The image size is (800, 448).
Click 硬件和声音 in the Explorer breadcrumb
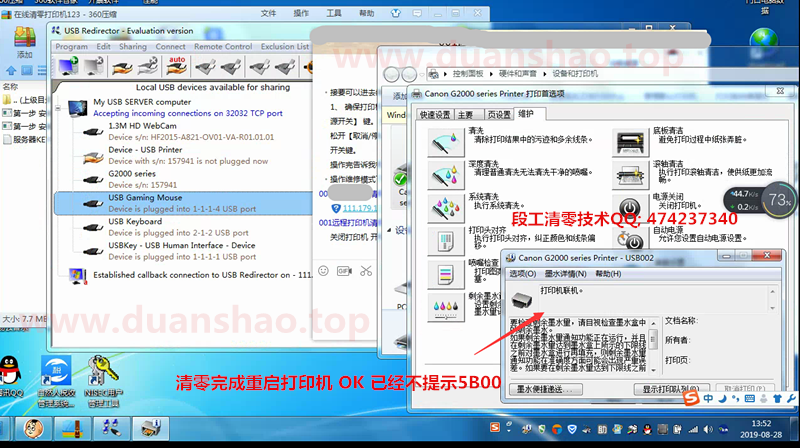pos(517,73)
